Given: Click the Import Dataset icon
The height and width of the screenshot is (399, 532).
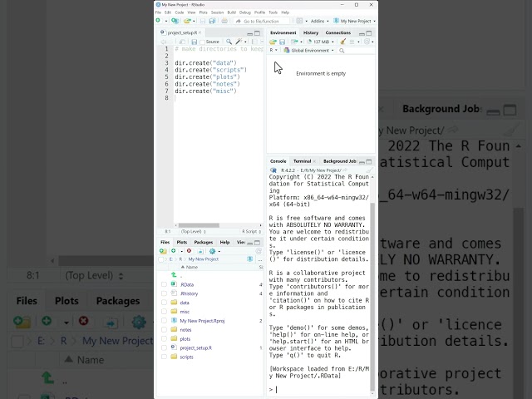Looking at the screenshot, I should (294, 42).
